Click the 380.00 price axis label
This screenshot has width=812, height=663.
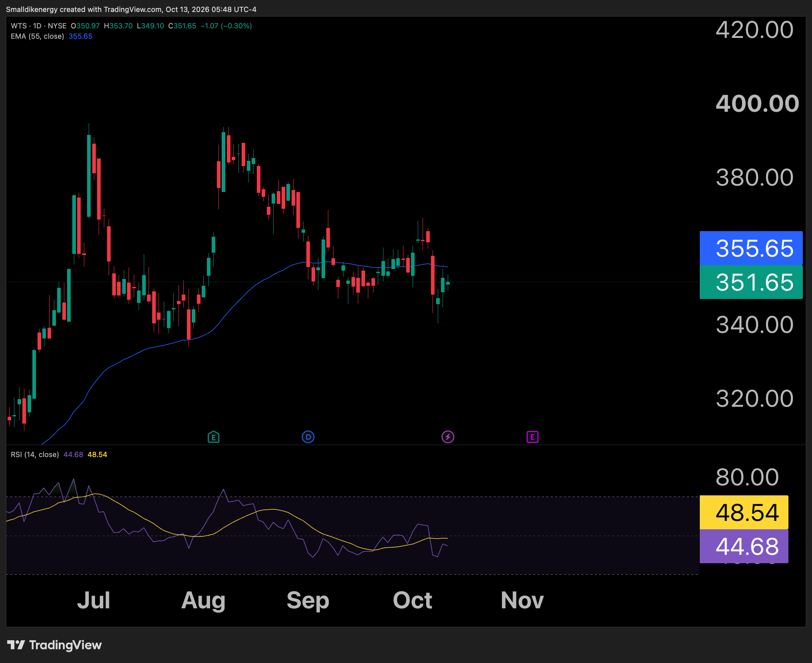point(754,177)
